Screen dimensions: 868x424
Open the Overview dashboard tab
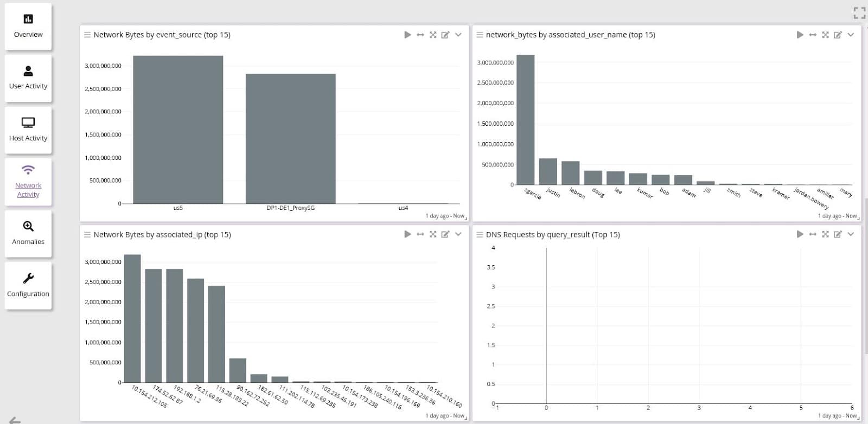(x=28, y=26)
